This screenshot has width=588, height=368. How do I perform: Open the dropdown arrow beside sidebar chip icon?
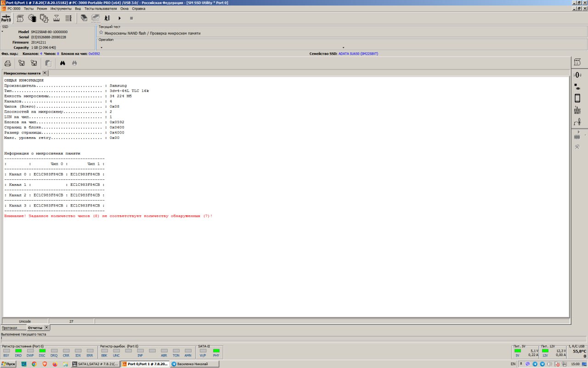tap(585, 136)
